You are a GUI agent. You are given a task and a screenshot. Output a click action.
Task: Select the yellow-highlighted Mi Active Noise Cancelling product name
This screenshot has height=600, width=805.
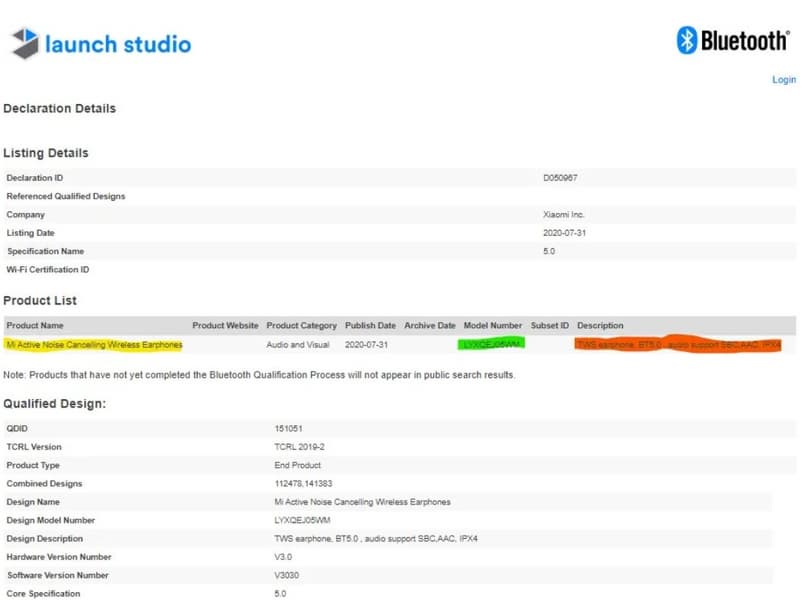pyautogui.click(x=94, y=345)
